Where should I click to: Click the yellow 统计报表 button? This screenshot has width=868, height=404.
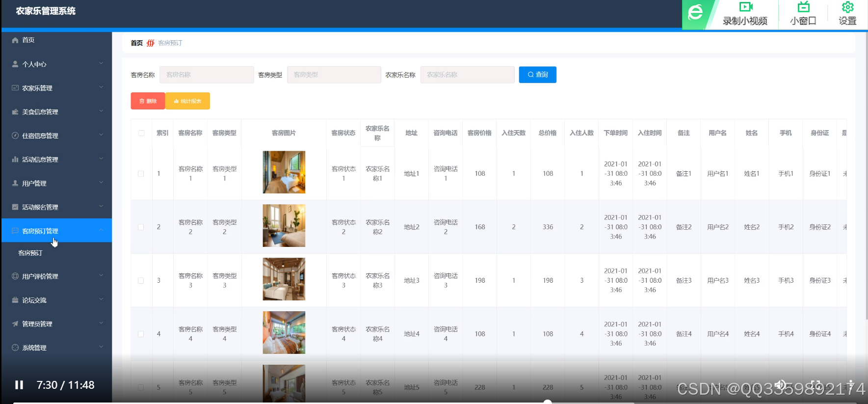pyautogui.click(x=188, y=101)
